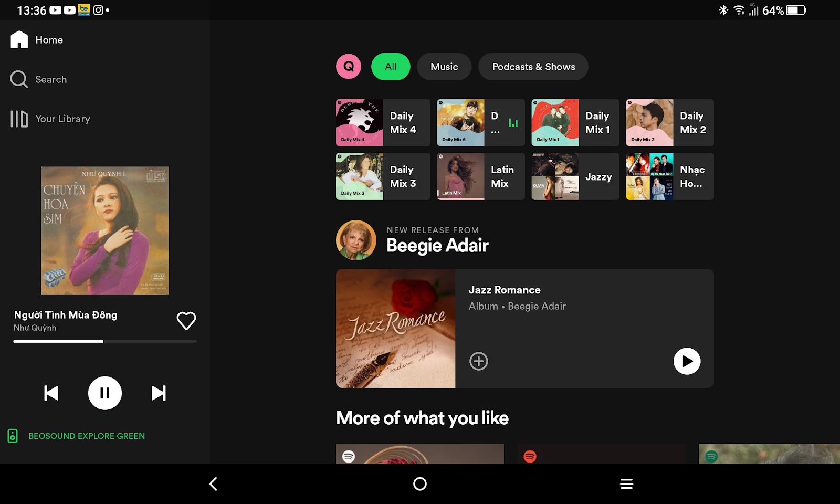Click the Search magnifier icon
The width and height of the screenshot is (840, 504).
pyautogui.click(x=19, y=79)
